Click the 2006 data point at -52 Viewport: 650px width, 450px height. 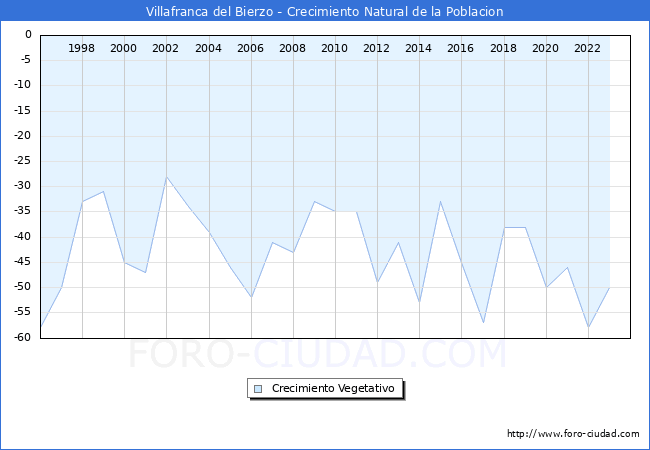(251, 298)
